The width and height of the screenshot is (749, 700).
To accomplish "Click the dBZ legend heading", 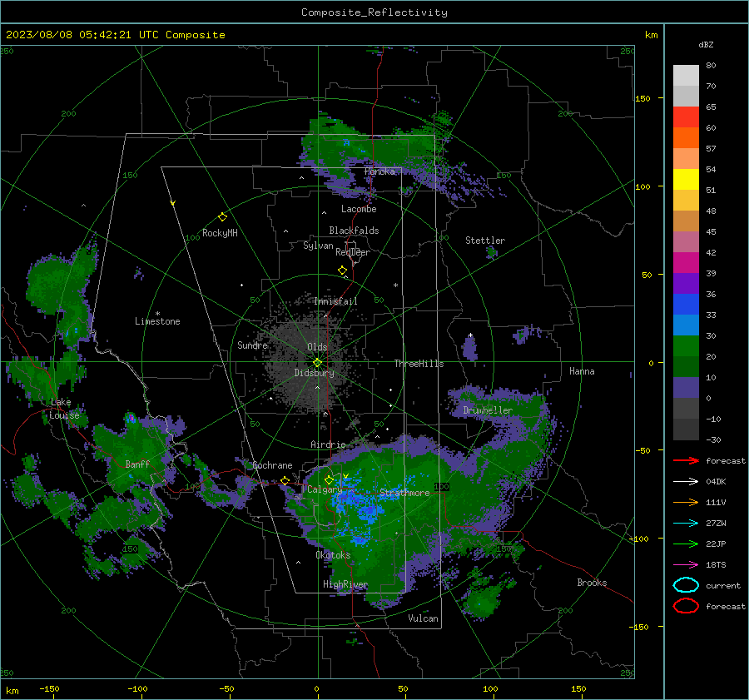I will click(706, 44).
